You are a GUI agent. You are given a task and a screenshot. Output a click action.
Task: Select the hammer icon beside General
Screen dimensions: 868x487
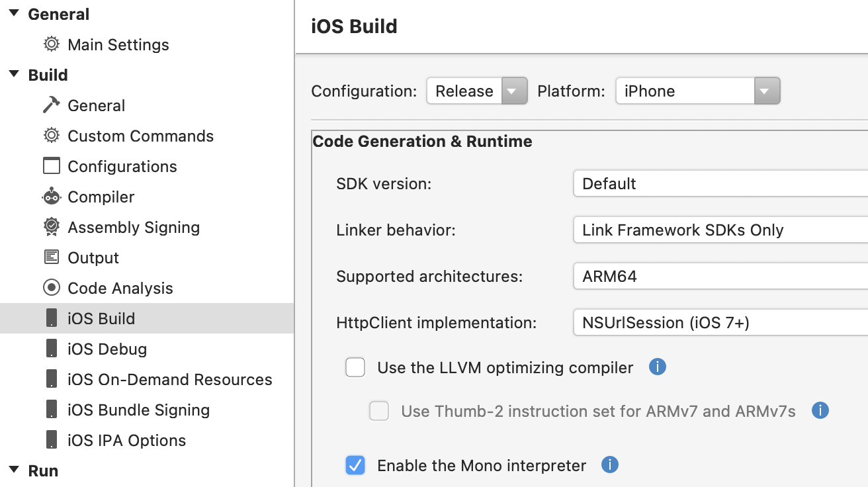coord(51,105)
